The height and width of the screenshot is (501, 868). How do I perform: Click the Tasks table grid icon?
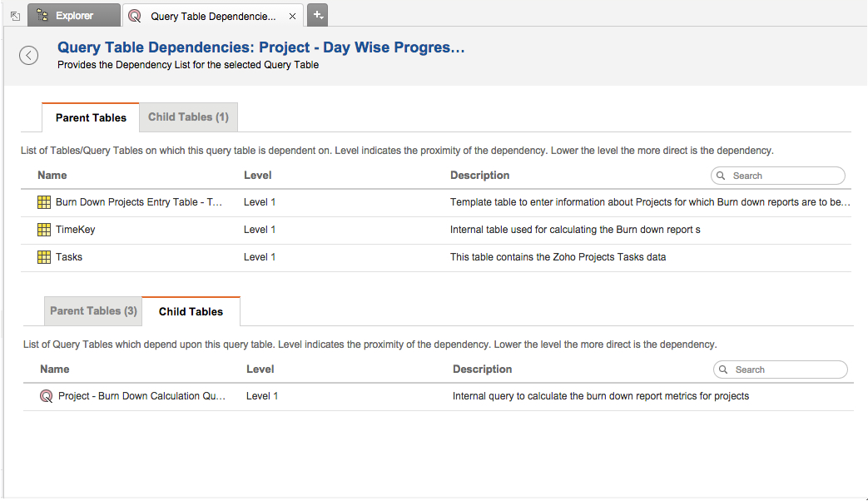click(45, 257)
